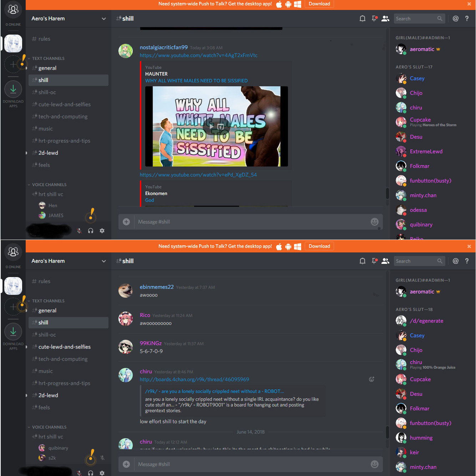476x476 pixels.
Task: Open rules channel in upper window
Action: tap(69, 39)
